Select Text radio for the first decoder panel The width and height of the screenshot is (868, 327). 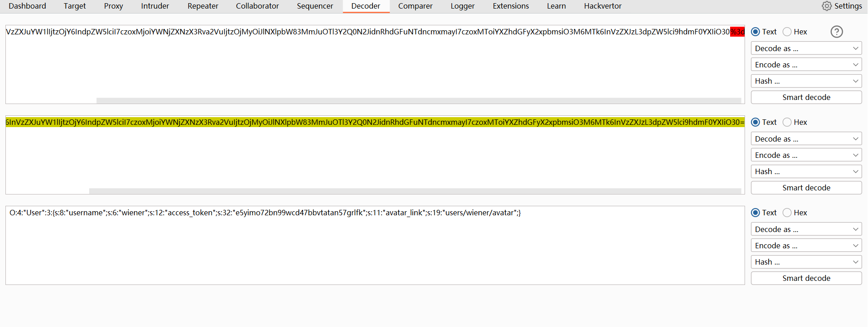click(x=755, y=32)
